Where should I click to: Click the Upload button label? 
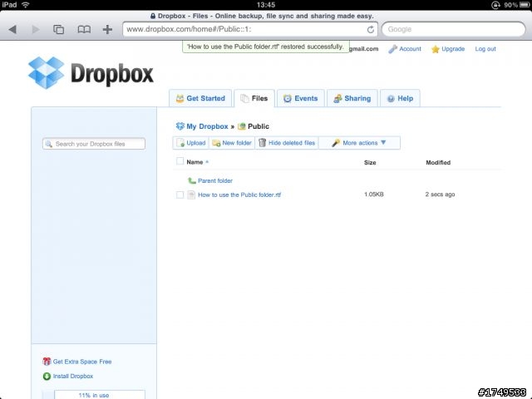[x=196, y=143]
